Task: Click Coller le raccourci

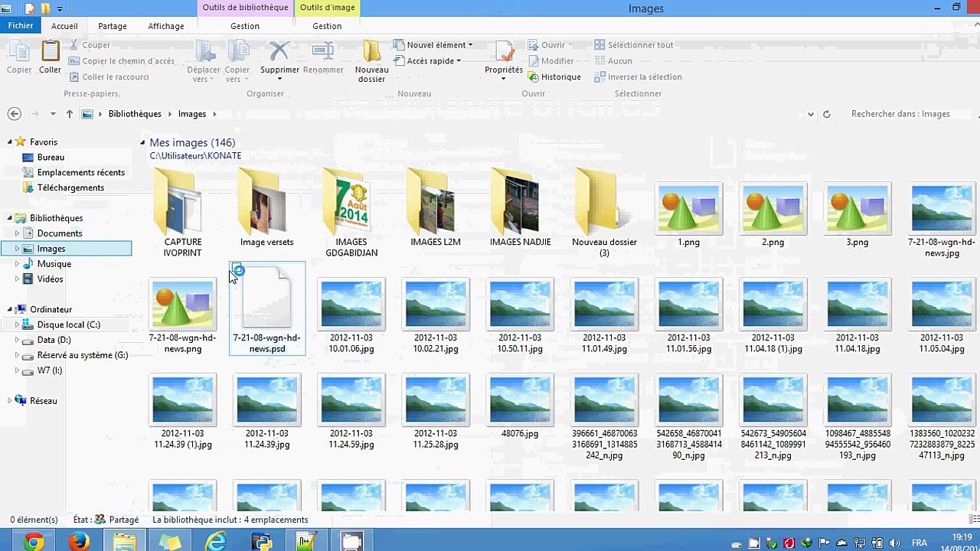Action: click(x=109, y=77)
